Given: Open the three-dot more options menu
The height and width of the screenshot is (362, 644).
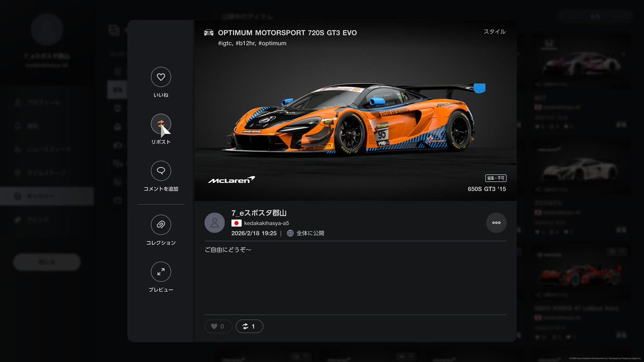Looking at the screenshot, I should [x=496, y=223].
